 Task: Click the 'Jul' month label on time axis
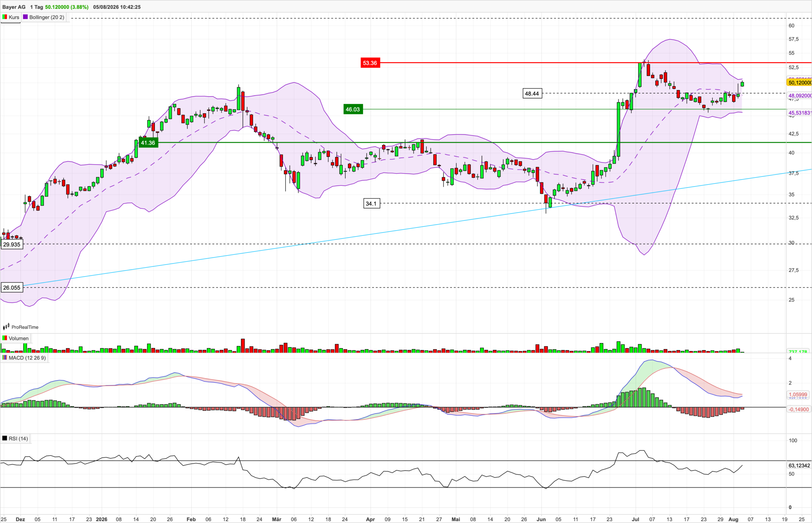(635, 519)
